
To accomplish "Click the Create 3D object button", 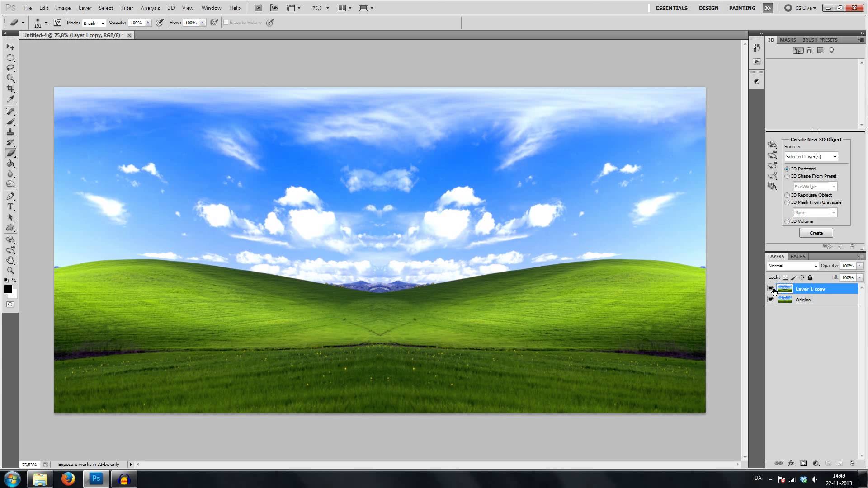I will pyautogui.click(x=816, y=233).
